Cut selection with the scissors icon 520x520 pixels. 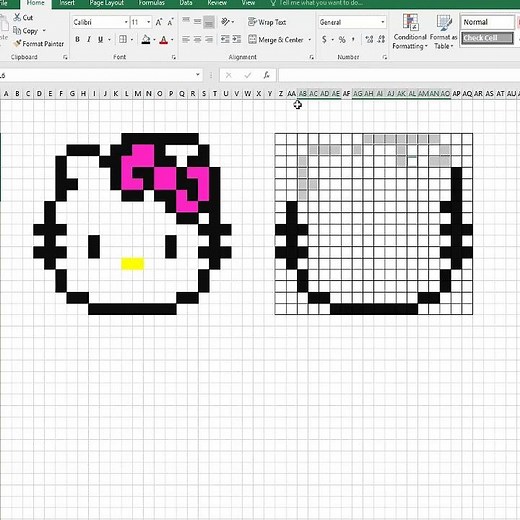point(23,17)
